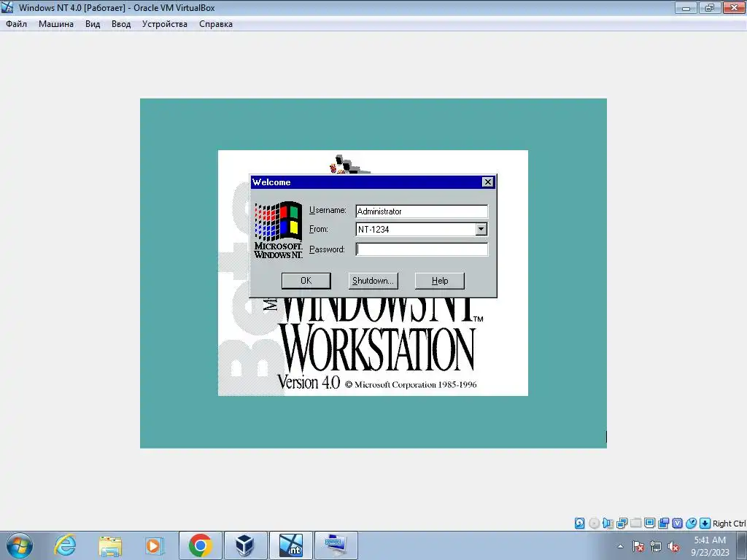Click the Help button in Welcome dialog

pos(440,281)
